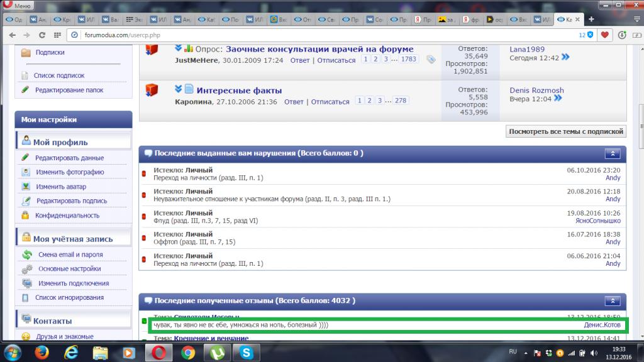Viewport: 644px width, 362px height.
Task: Collapse the Последние полученные отзывы section
Action: pyautogui.click(x=613, y=301)
